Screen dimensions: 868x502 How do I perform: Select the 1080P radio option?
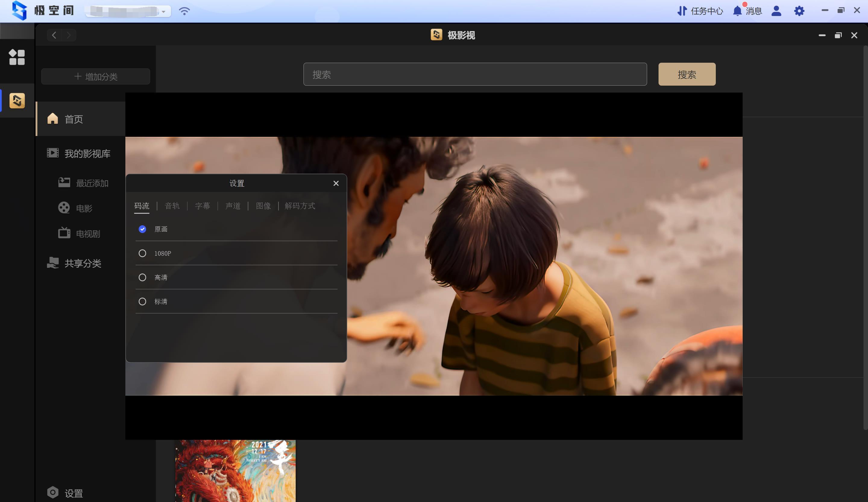tap(142, 253)
